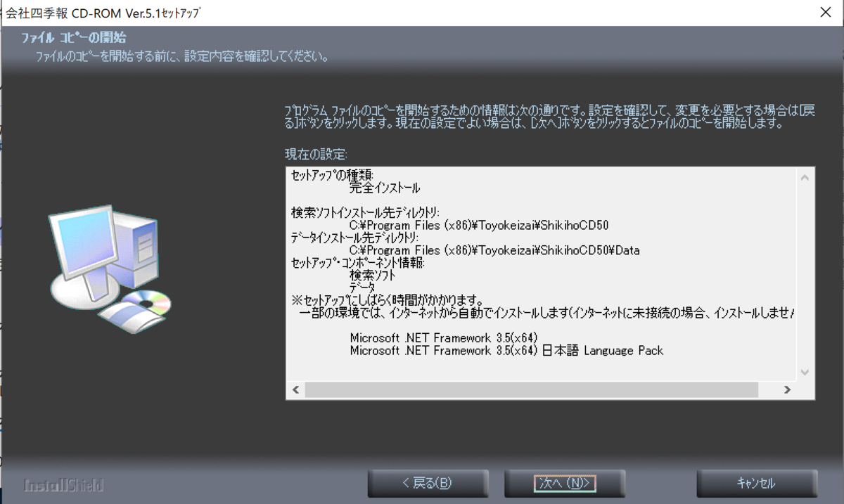Click the 検索ソフトインストール先ディレクトリ heading
The height and width of the screenshot is (504, 844).
(x=365, y=213)
